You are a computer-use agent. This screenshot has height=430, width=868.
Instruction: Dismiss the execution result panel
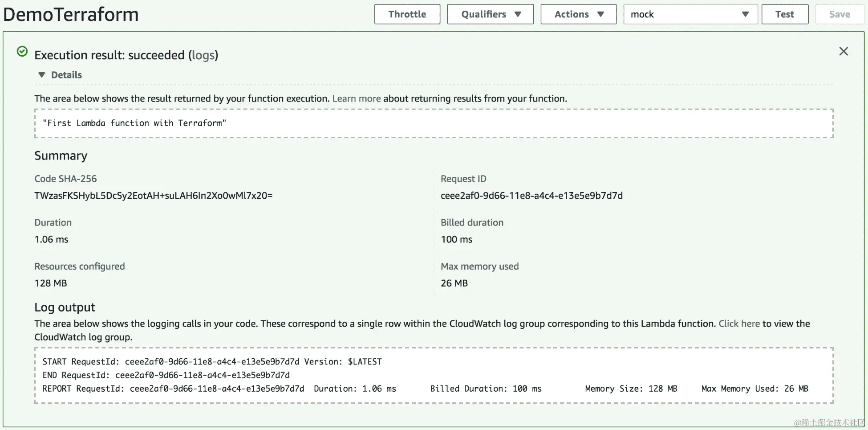[x=844, y=51]
